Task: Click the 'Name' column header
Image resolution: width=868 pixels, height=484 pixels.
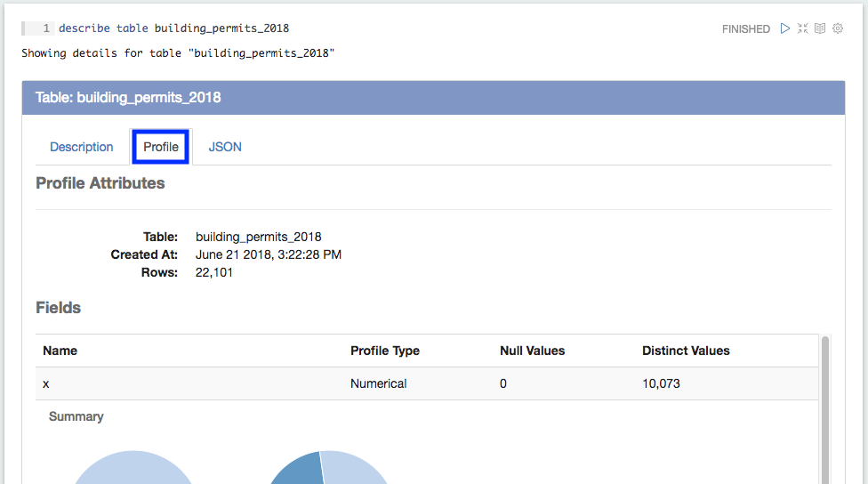Action: pyautogui.click(x=60, y=351)
